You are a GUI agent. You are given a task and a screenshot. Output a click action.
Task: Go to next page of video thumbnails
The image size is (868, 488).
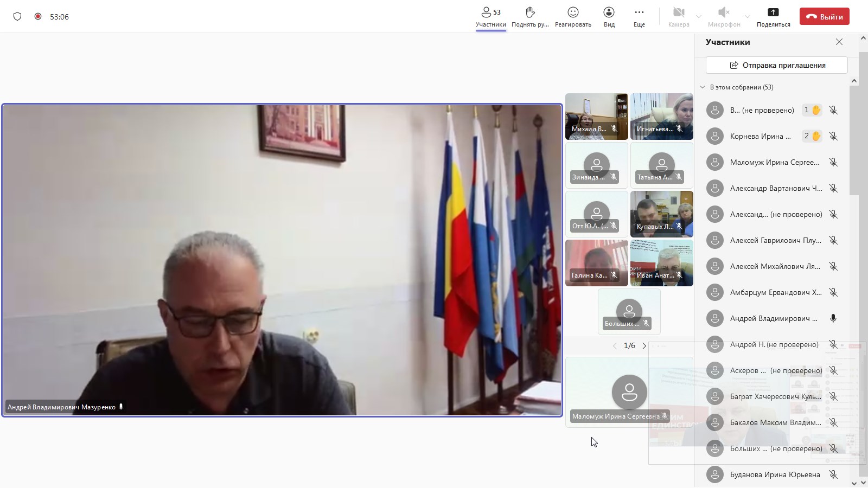644,346
